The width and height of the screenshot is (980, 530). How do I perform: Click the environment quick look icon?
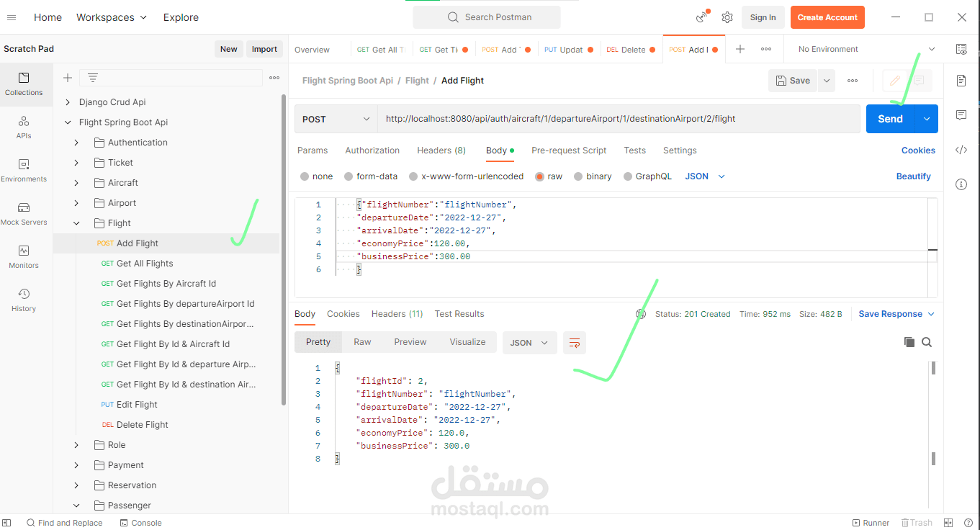pos(961,49)
